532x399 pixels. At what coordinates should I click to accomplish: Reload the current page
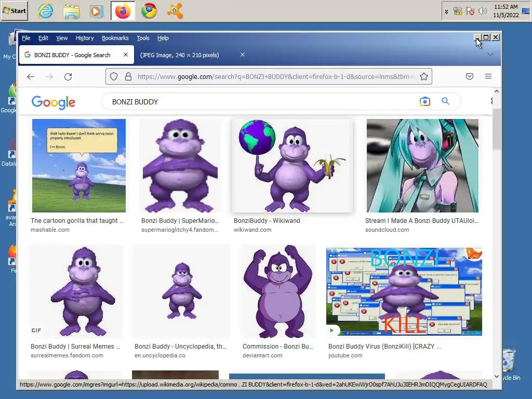(68, 77)
